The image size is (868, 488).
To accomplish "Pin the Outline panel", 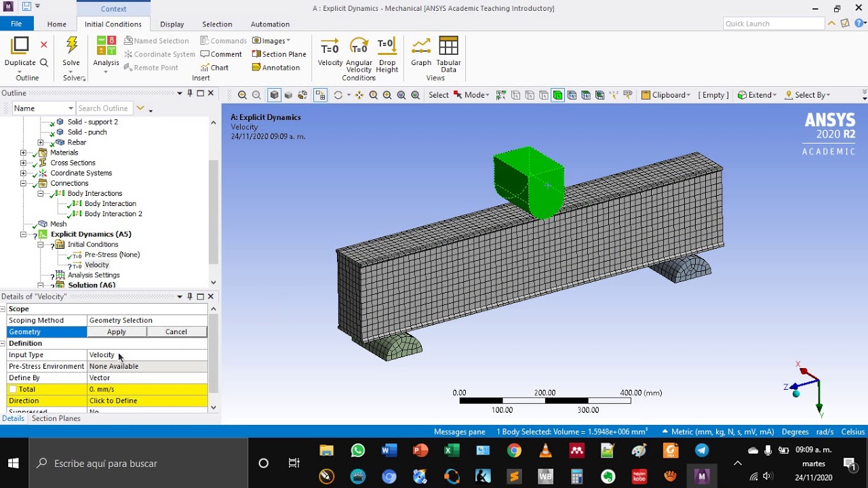I will tap(190, 93).
